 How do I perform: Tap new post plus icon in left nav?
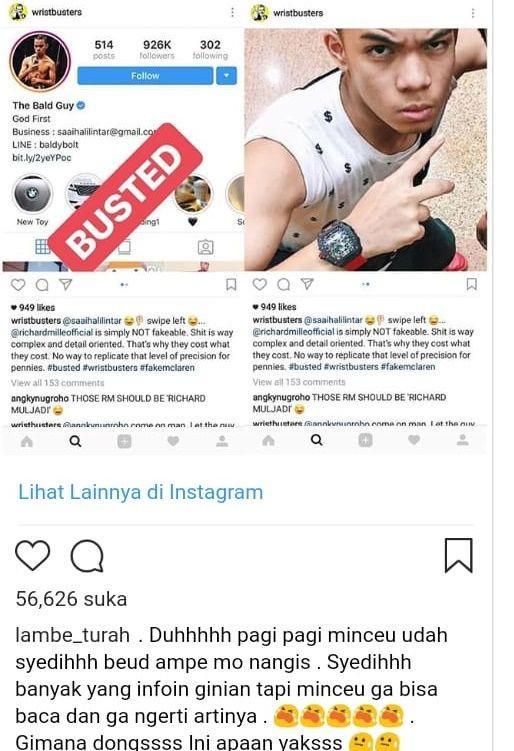(124, 441)
